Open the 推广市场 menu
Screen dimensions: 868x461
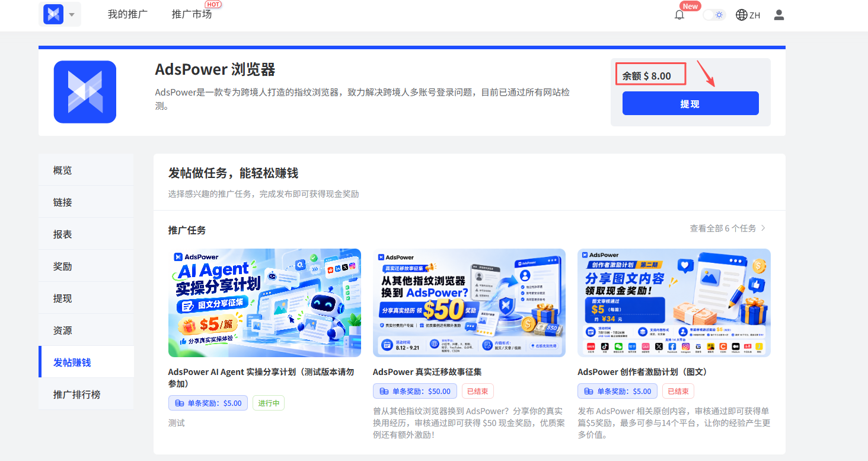click(x=192, y=14)
